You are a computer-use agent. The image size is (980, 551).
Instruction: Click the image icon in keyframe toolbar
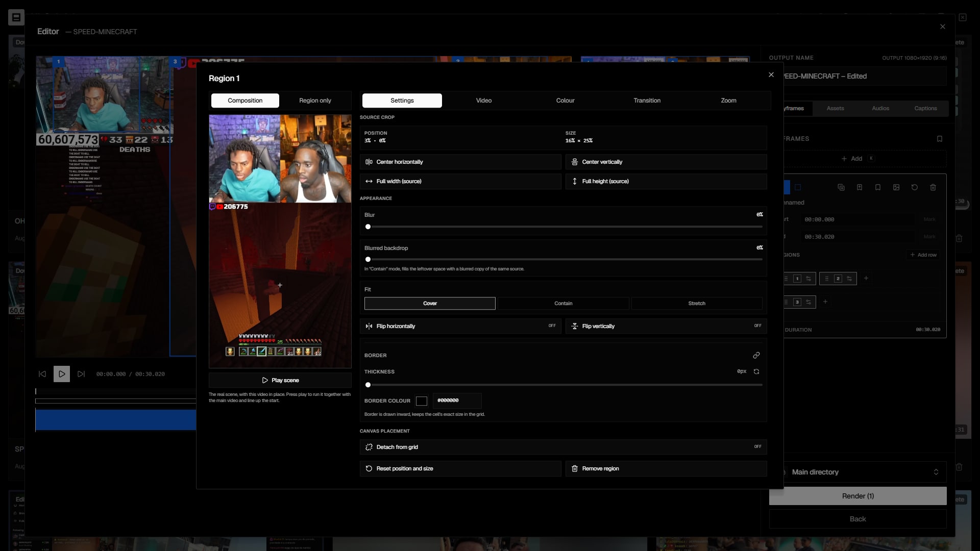[896, 187]
